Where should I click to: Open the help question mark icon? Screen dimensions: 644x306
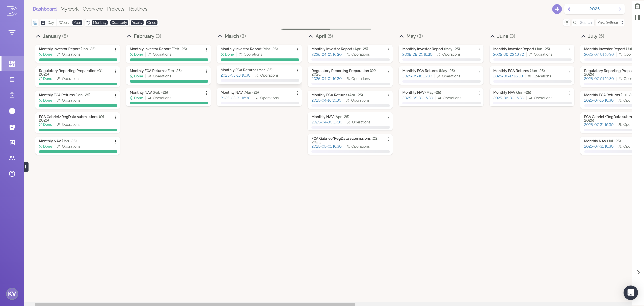click(x=12, y=174)
